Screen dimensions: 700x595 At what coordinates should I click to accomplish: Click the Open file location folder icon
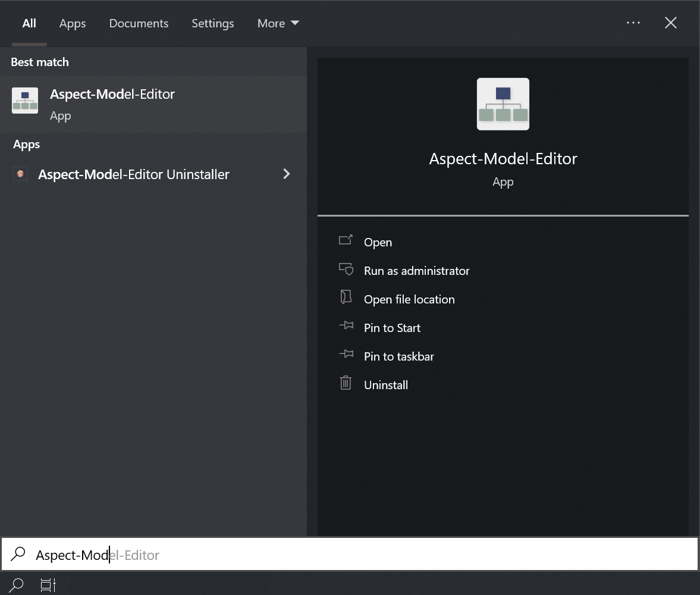[346, 297]
